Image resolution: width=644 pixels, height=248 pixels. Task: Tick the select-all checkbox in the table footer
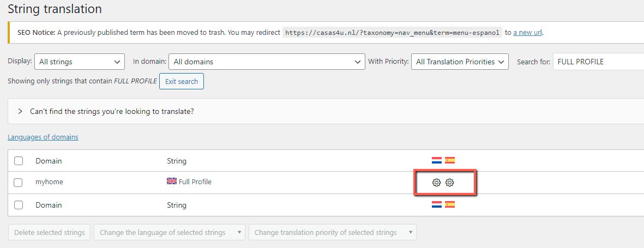19,205
